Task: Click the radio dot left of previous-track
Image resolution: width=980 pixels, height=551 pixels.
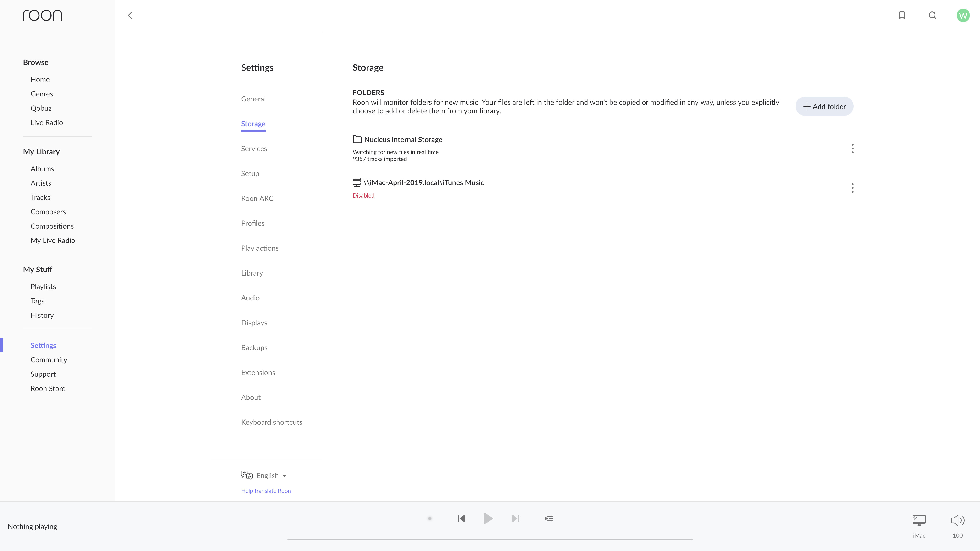Action: tap(429, 518)
